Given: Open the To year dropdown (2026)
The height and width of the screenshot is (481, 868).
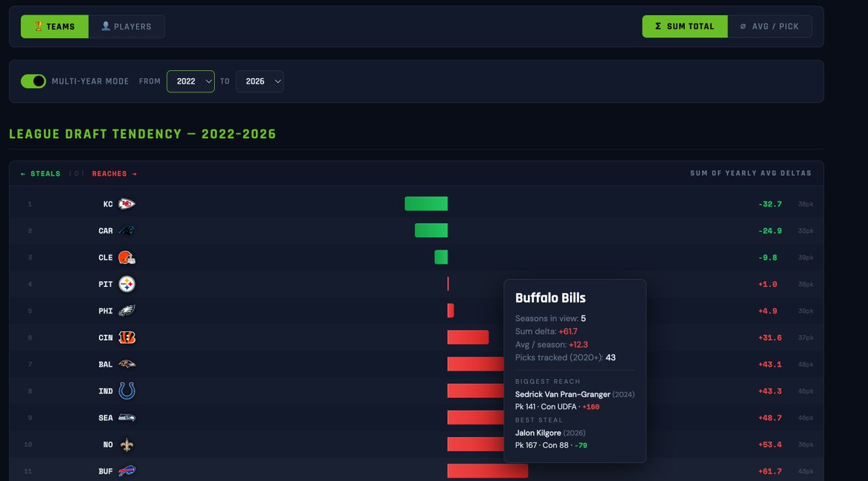Looking at the screenshot, I should [260, 82].
